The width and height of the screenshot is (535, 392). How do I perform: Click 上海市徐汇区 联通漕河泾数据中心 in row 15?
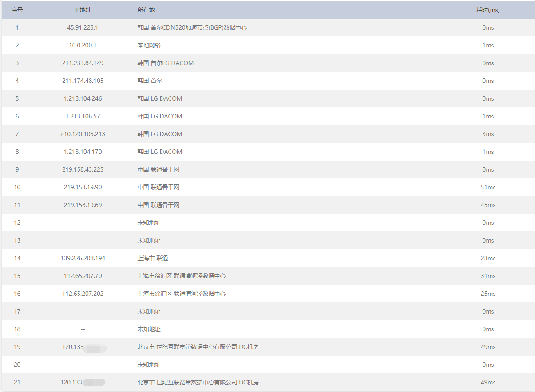click(x=182, y=276)
